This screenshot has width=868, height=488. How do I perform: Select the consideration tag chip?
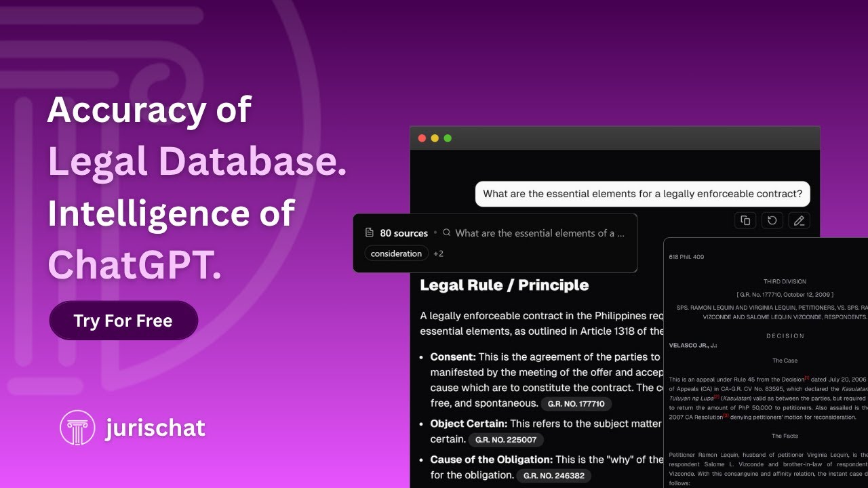(397, 253)
